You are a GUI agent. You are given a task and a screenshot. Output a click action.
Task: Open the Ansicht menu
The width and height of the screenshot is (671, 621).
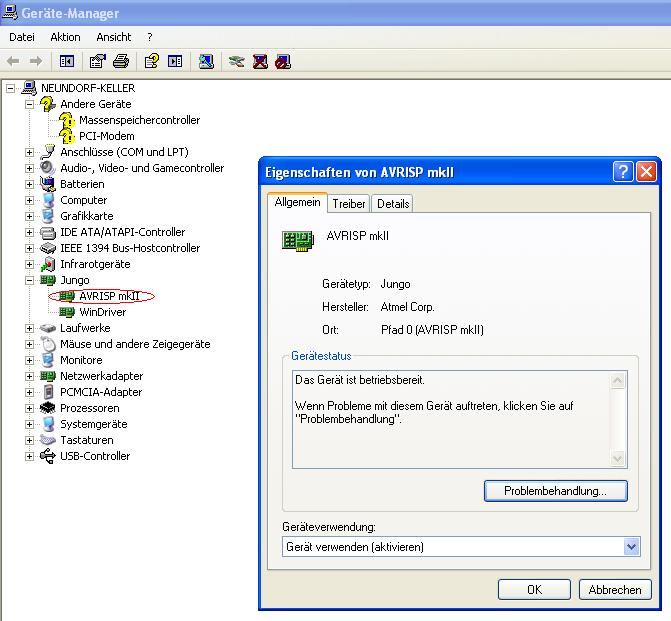[113, 37]
